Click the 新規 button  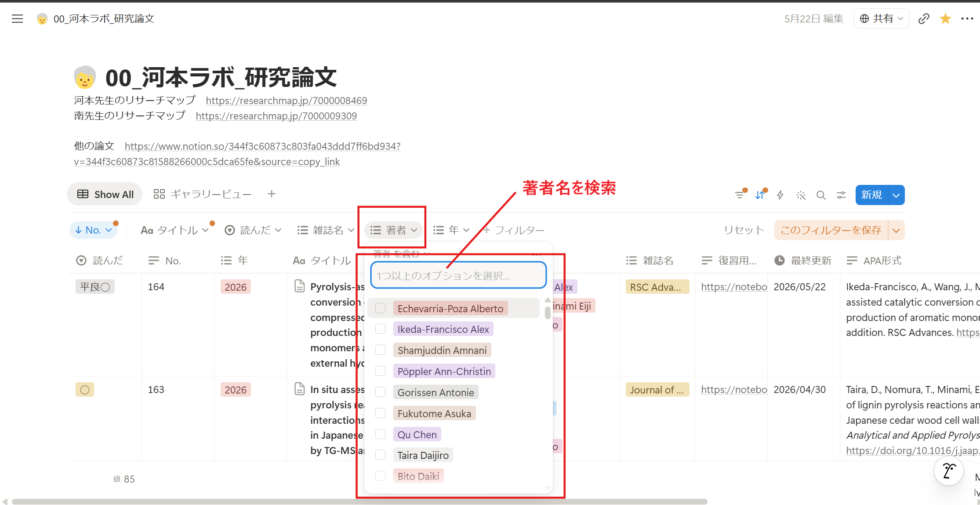point(871,195)
